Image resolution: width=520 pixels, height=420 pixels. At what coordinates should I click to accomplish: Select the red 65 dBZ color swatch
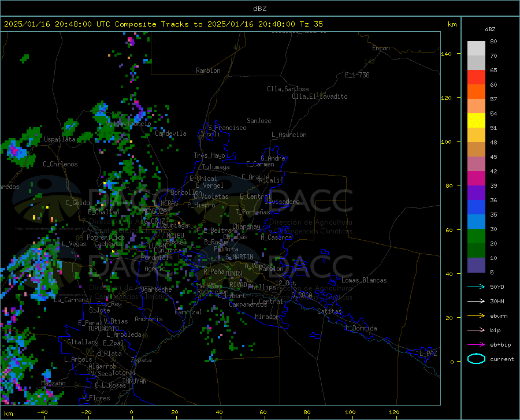click(476, 77)
